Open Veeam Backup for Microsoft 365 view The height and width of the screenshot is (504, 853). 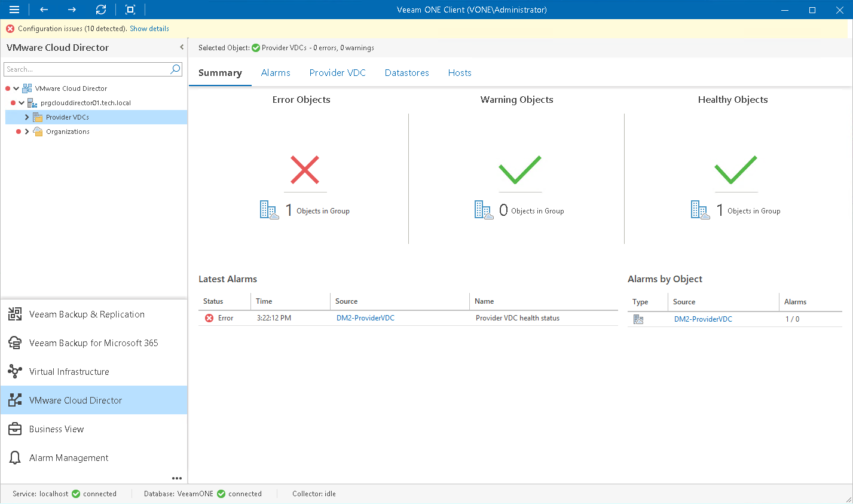[94, 343]
